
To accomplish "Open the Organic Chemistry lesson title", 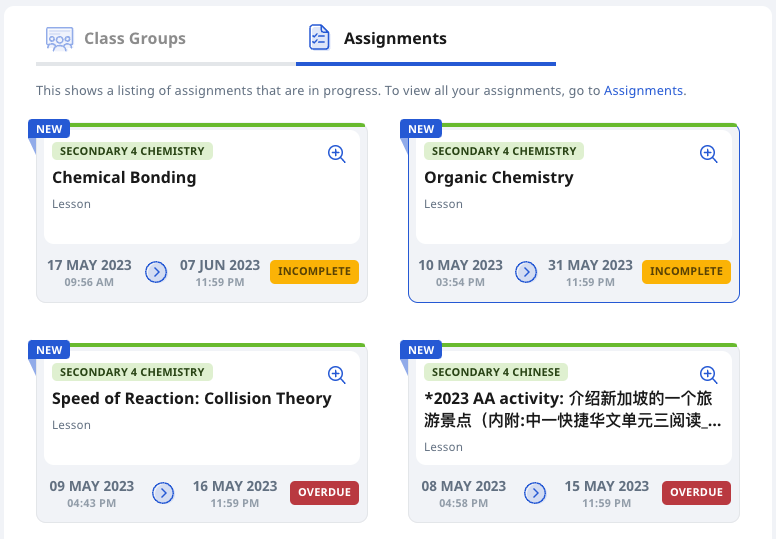I will click(x=499, y=177).
